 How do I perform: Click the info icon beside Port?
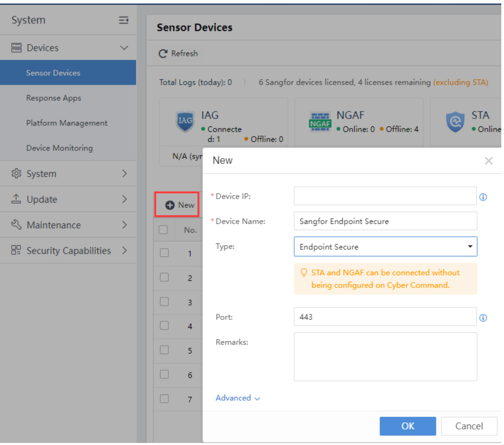pos(483,318)
